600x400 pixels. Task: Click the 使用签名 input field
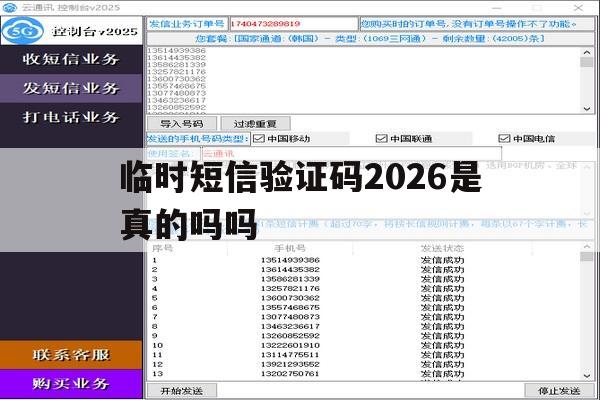[x=352, y=154]
